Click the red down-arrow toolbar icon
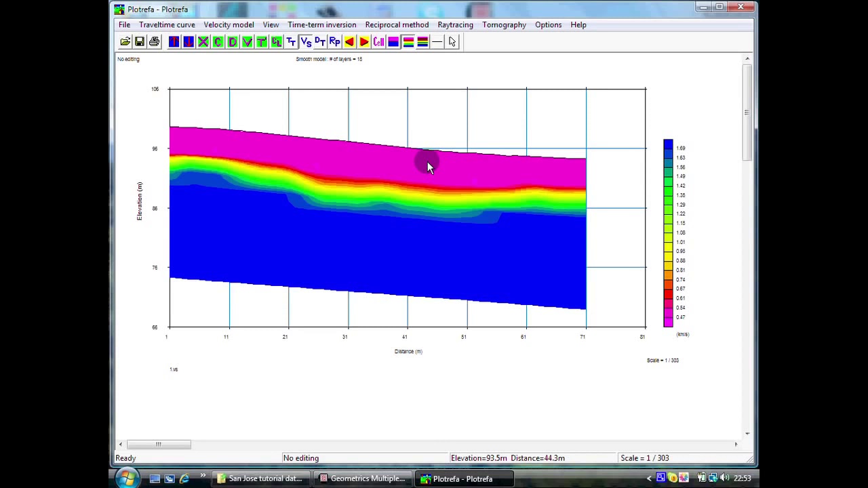868x488 pixels. 189,42
